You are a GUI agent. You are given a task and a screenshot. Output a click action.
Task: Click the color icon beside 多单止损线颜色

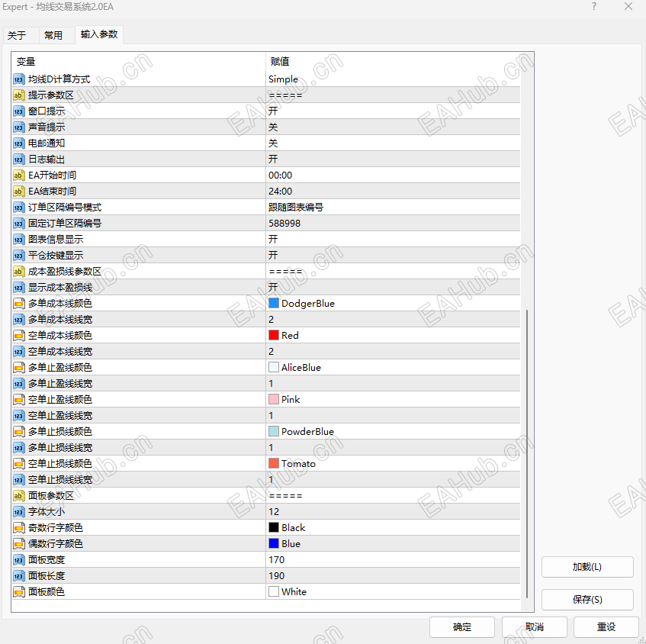18,432
